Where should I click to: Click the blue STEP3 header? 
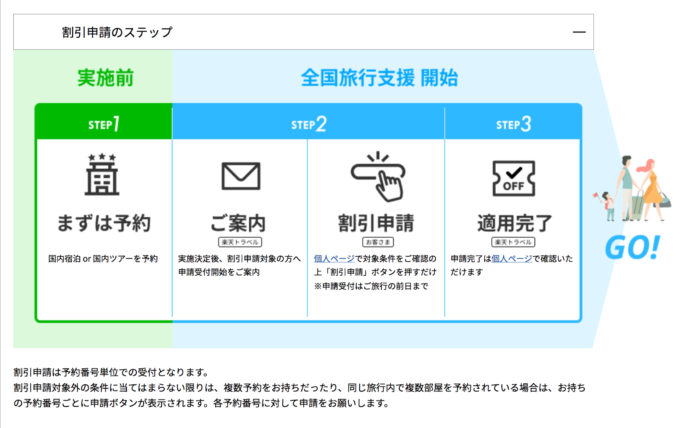tap(513, 123)
